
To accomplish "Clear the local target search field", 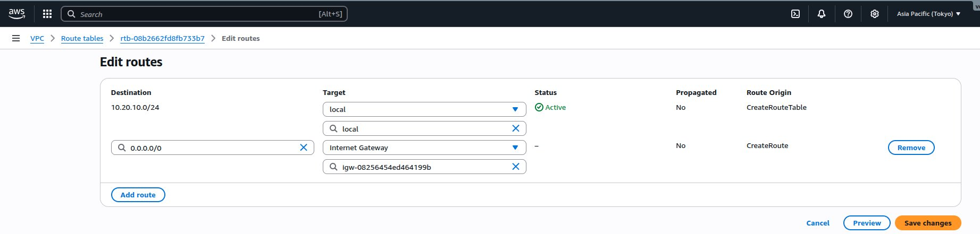I will click(515, 128).
